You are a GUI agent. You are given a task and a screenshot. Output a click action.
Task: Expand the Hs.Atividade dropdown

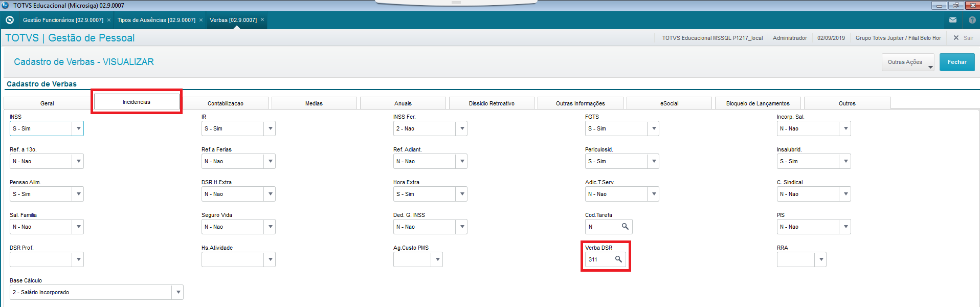[x=270, y=259]
